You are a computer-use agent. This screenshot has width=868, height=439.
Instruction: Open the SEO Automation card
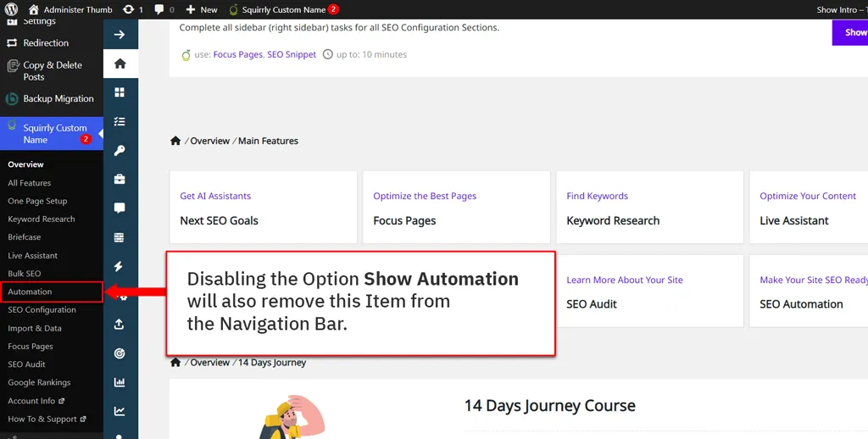(809, 291)
